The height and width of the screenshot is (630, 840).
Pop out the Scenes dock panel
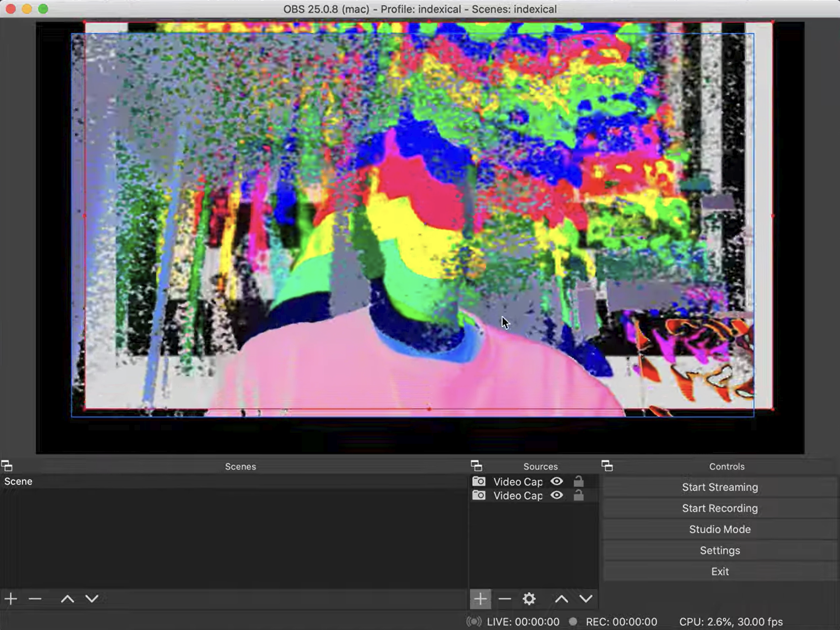(x=7, y=466)
